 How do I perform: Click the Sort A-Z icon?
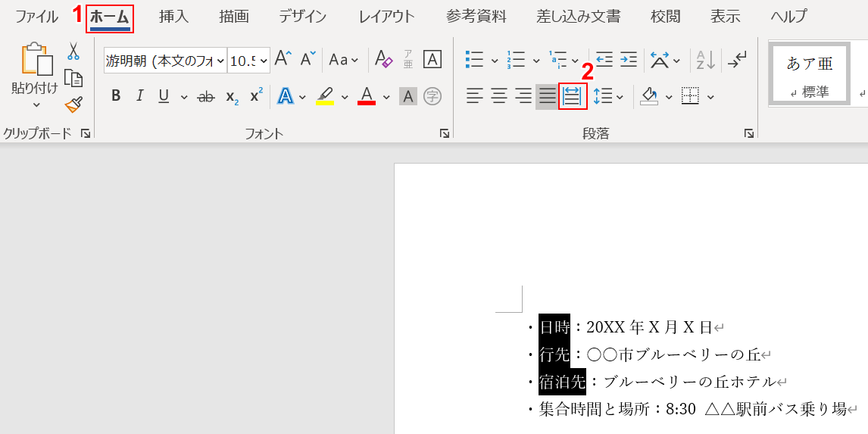pos(705,60)
